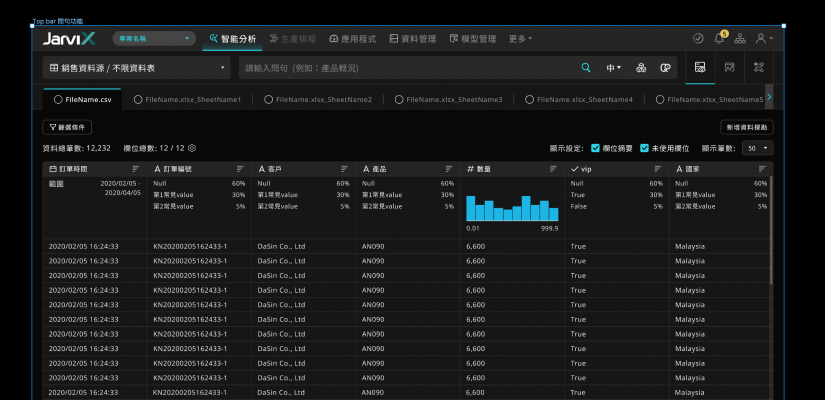825x400 pixels.
Task: Toggle the 欄位摘要 checkbox
Action: click(x=596, y=148)
